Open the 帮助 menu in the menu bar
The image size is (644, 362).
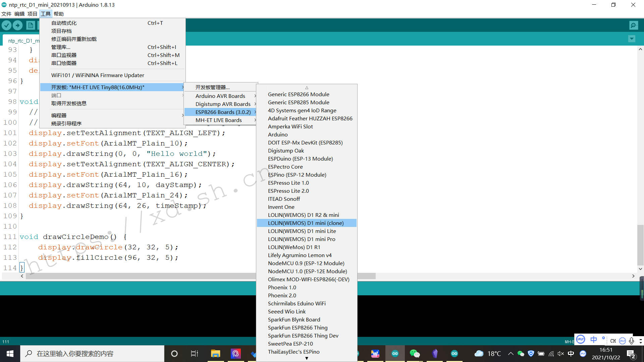tap(58, 14)
